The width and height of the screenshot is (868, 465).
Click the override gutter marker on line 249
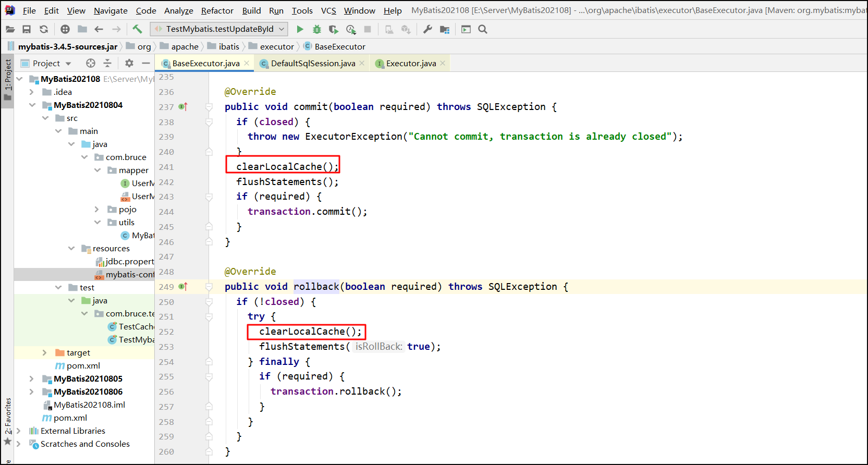pos(183,287)
